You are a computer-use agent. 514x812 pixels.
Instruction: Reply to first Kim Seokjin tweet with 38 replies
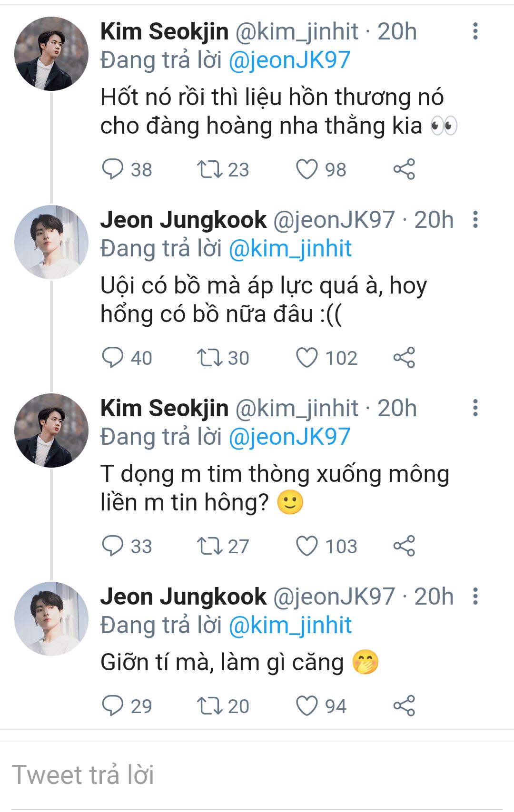pyautogui.click(x=113, y=169)
